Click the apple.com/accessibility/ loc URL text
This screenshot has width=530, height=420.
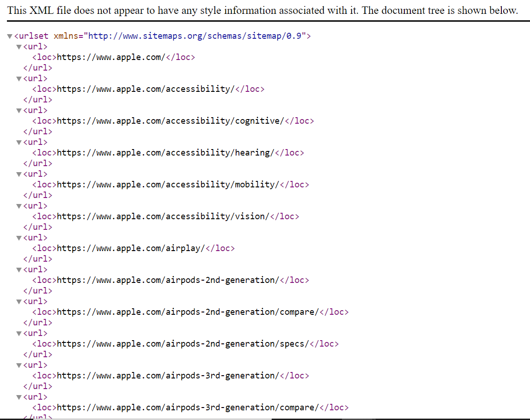pyautogui.click(x=146, y=89)
